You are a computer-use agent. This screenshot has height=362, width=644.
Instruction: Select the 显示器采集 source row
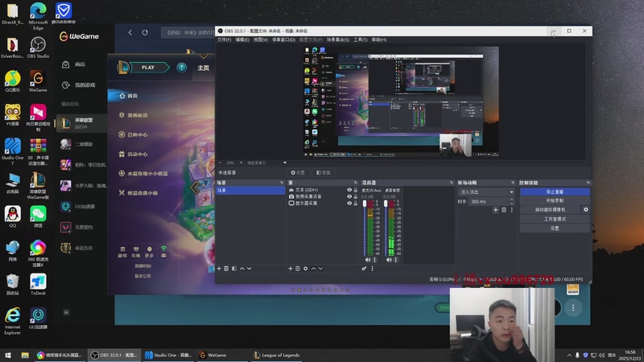pyautogui.click(x=323, y=204)
